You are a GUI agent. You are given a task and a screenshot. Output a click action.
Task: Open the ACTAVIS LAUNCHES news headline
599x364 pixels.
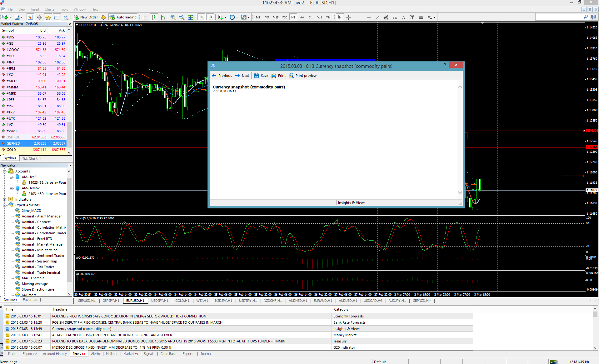[x=112, y=335]
